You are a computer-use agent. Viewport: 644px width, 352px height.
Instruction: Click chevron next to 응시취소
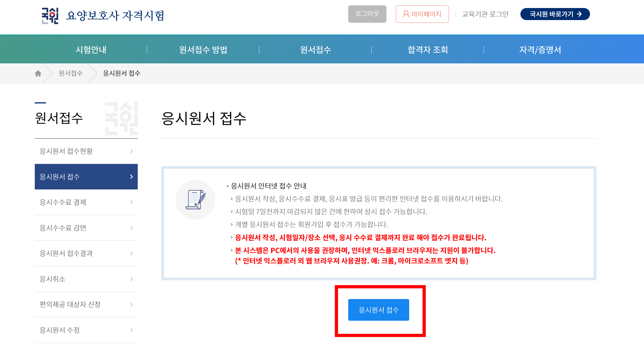click(131, 279)
